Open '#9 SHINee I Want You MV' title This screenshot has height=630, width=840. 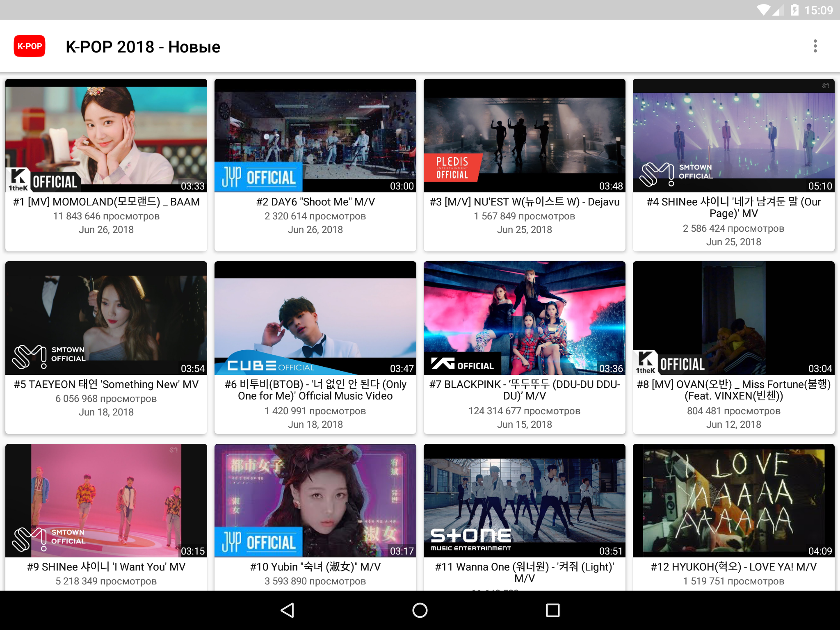click(106, 567)
